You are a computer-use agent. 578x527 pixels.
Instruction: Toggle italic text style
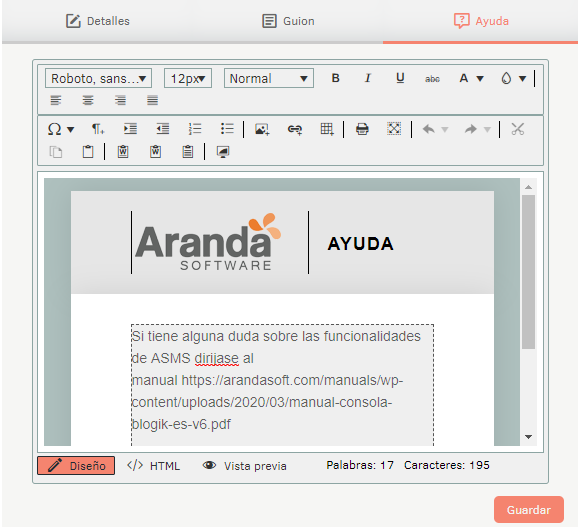pyautogui.click(x=368, y=78)
